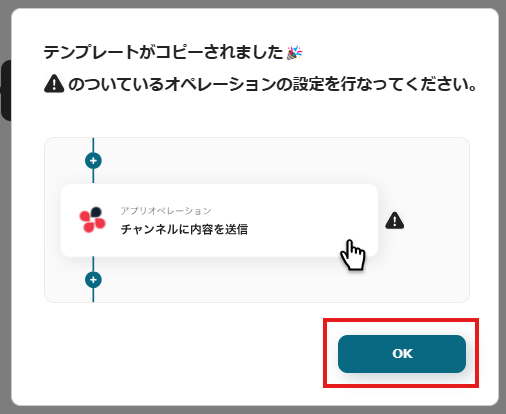Click the warning triangle in the instruction sentence
This screenshot has width=506, height=414.
click(x=54, y=84)
